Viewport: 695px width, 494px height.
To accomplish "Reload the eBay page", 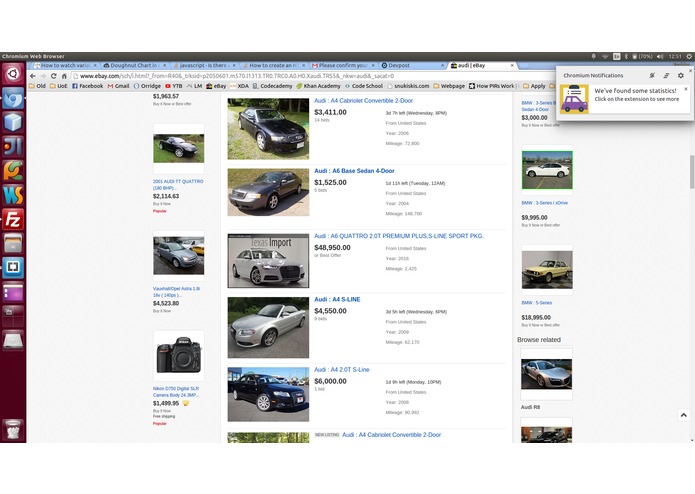I will [x=54, y=76].
